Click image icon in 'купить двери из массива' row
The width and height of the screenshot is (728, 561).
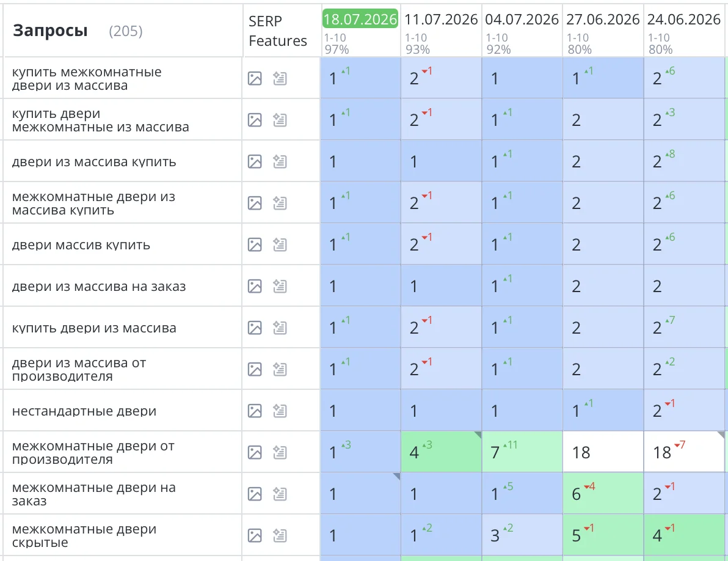click(x=255, y=328)
